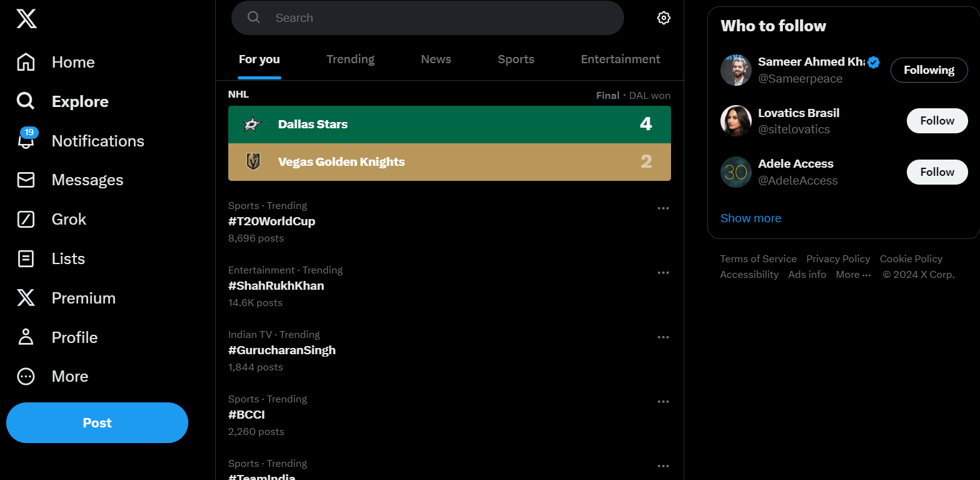Click the @Sameerpeace handle
The image size is (980, 480).
coord(800,79)
